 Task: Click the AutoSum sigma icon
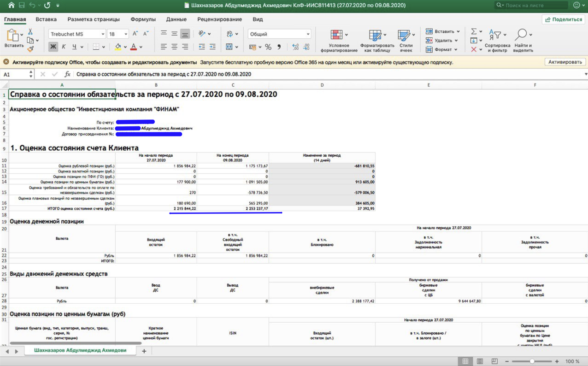pos(473,31)
